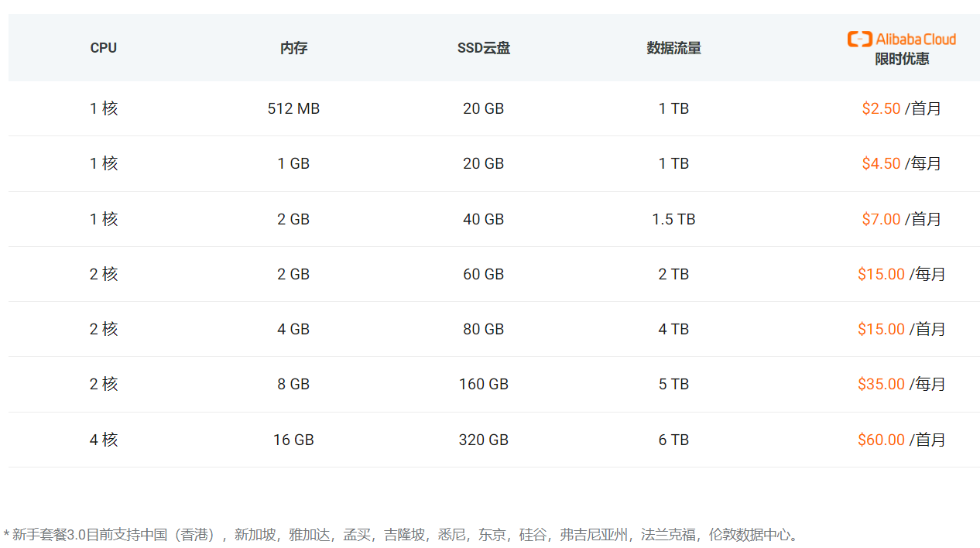Select the 数据流量 column header
The width and height of the screenshot is (980, 548).
(673, 48)
